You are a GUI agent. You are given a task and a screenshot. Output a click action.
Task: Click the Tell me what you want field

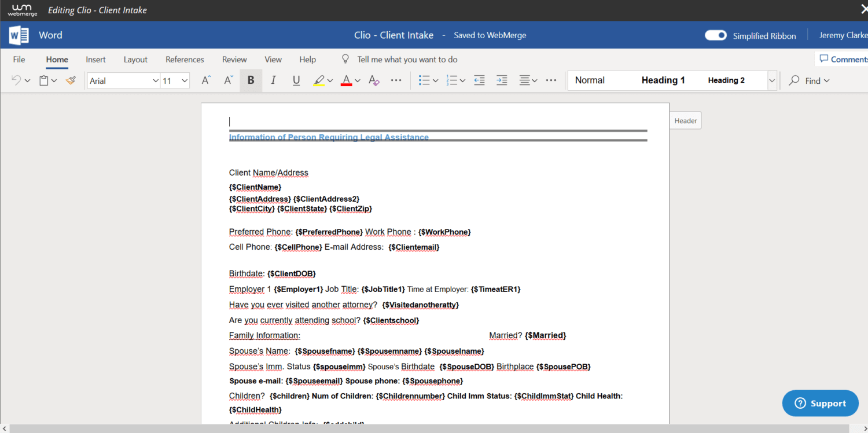[x=407, y=60]
